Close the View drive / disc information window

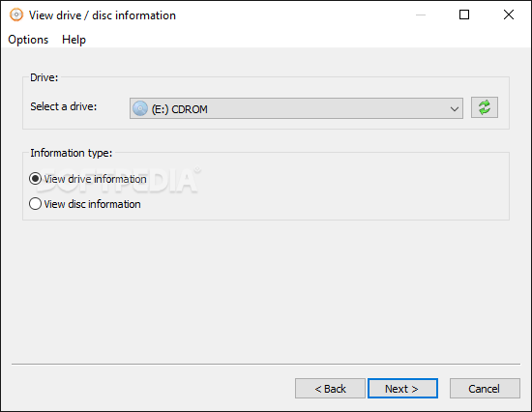point(509,15)
